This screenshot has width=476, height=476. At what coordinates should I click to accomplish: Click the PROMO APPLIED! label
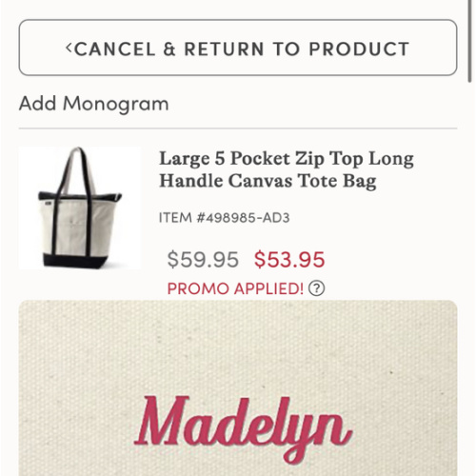click(x=235, y=288)
